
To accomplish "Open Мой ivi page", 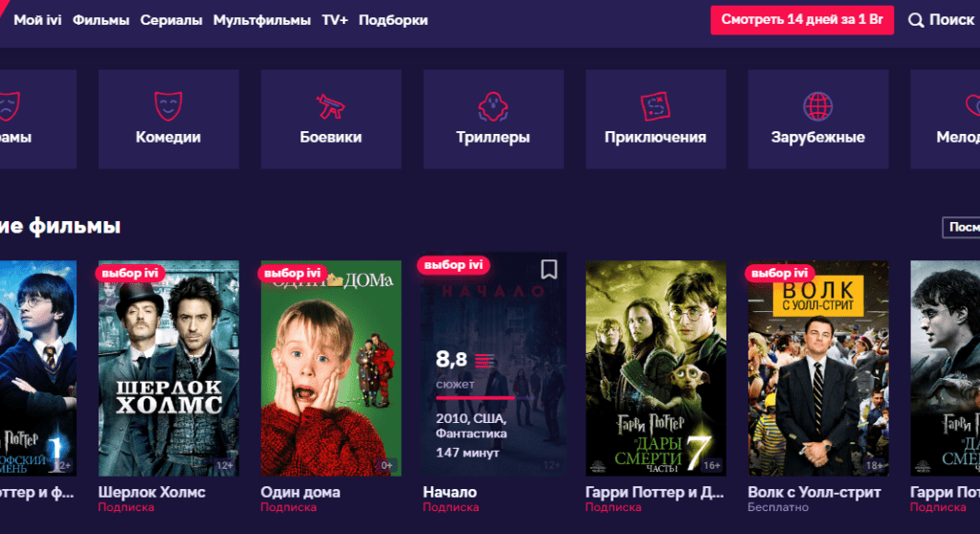I will 37,20.
